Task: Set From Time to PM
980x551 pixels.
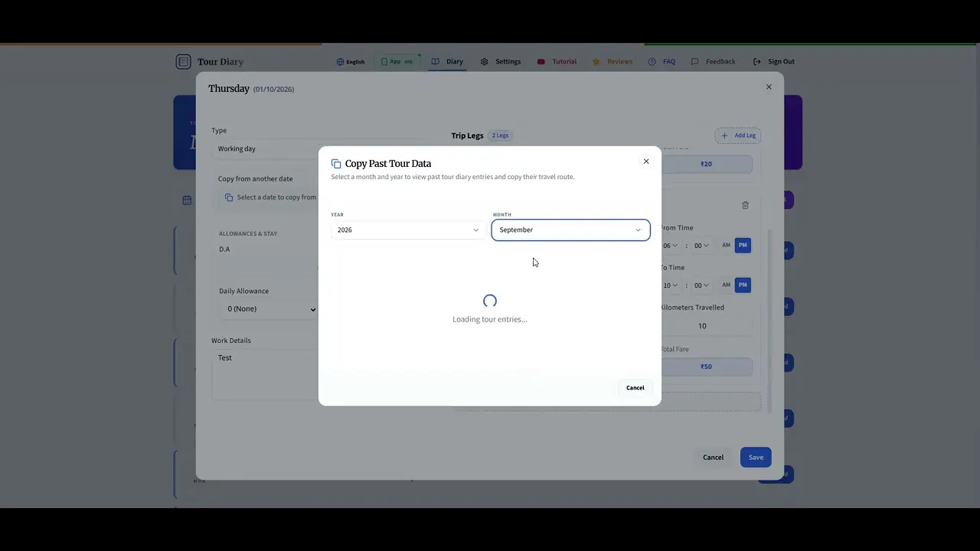Action: [x=743, y=246]
